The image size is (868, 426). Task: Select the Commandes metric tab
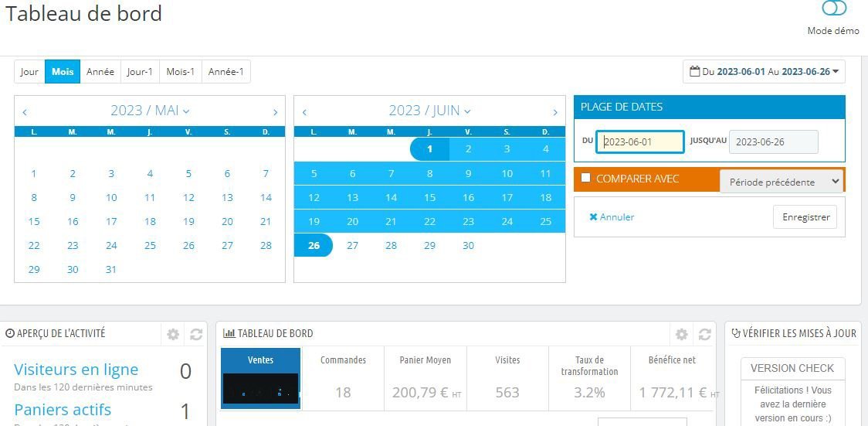pyautogui.click(x=343, y=378)
